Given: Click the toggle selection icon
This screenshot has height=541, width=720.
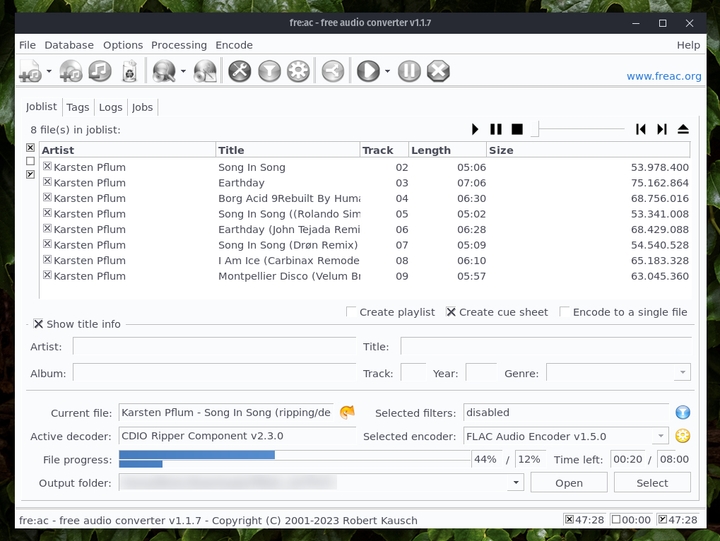Looking at the screenshot, I should pos(30,175).
